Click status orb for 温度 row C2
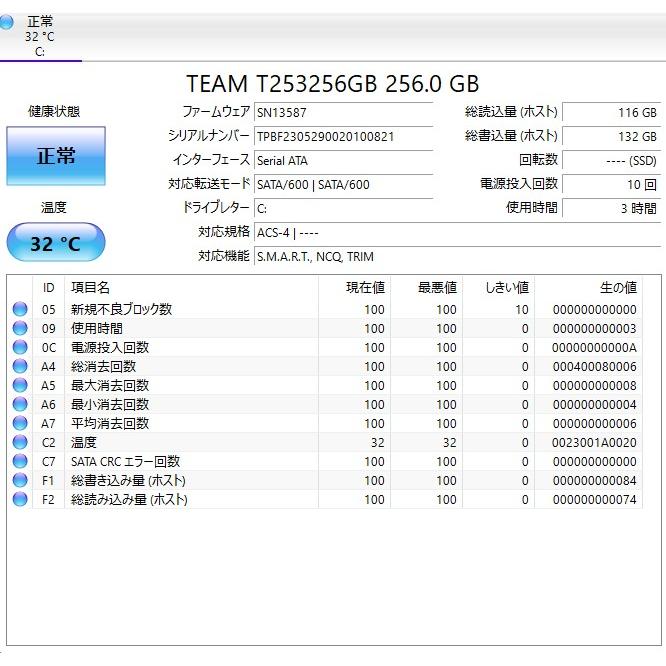This screenshot has height=666, width=666. click(20, 442)
